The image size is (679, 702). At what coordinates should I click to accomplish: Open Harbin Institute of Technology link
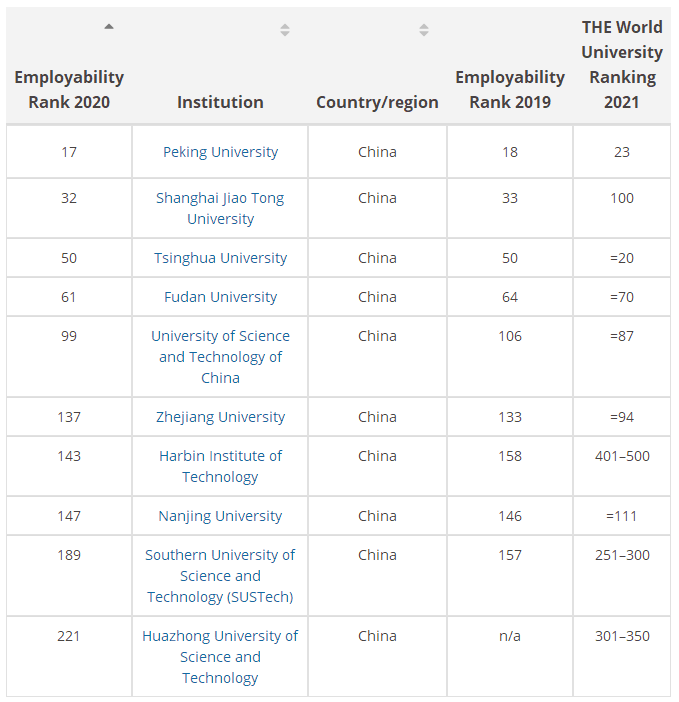tap(220, 466)
